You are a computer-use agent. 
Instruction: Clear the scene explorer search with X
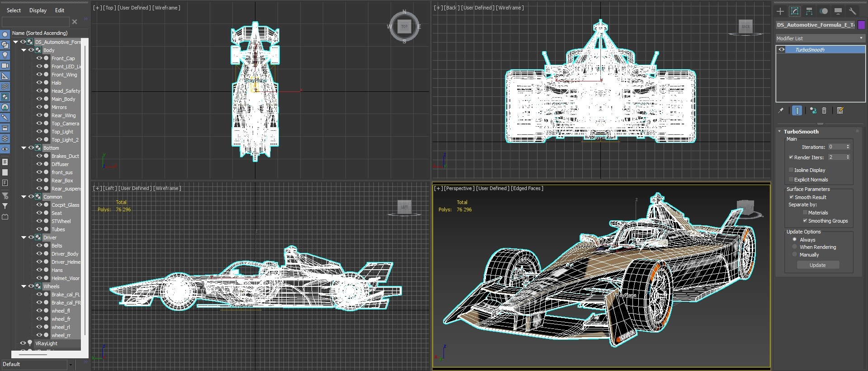[75, 22]
